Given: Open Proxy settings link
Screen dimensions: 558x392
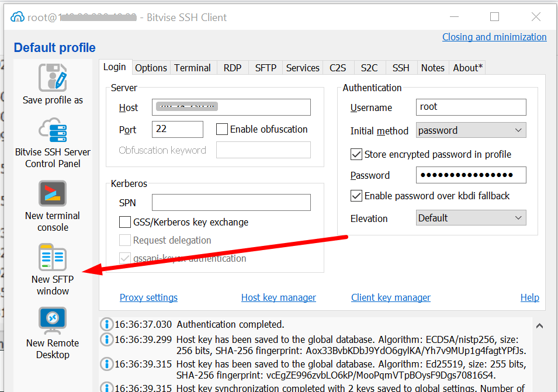Looking at the screenshot, I should [148, 297].
